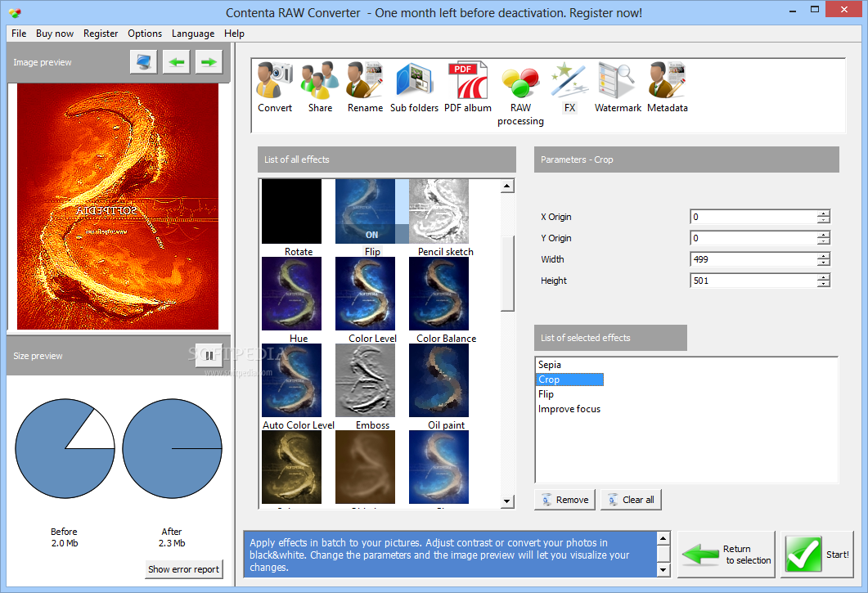This screenshot has height=593, width=868.
Task: Click the effects list scrollbar thumb
Action: point(507,273)
